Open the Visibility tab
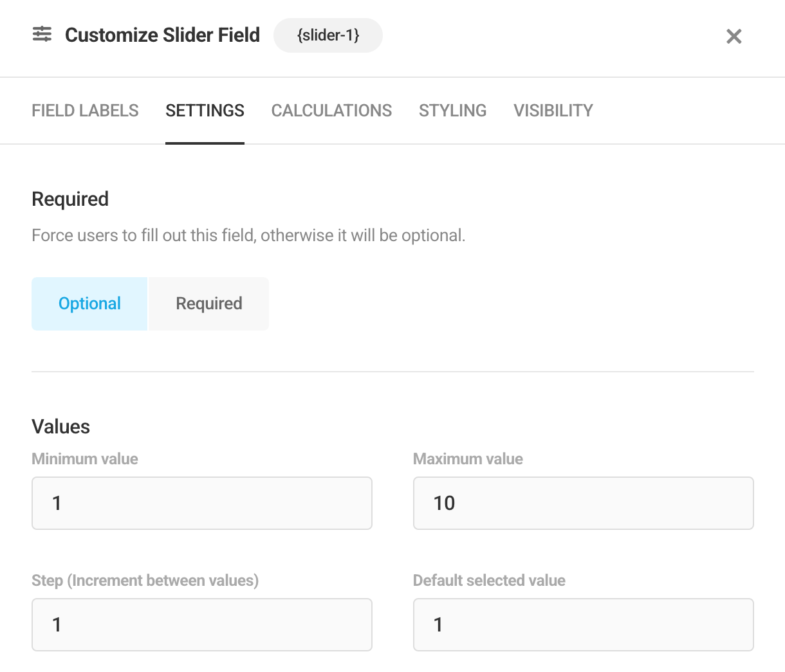Viewport: 785px width, 672px height. click(553, 111)
